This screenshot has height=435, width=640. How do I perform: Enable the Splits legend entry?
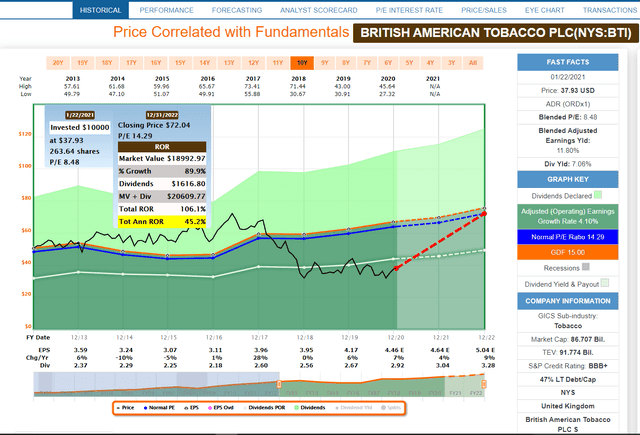click(x=391, y=408)
